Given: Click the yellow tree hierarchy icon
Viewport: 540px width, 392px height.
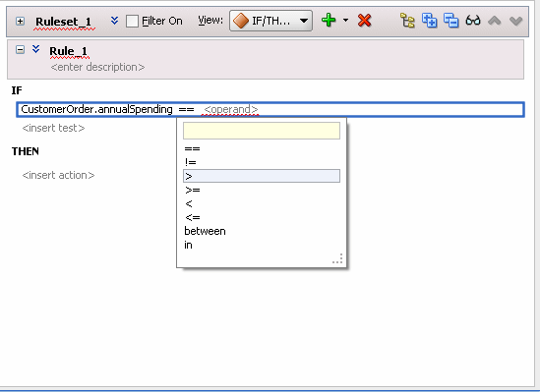Looking at the screenshot, I should click(x=407, y=21).
